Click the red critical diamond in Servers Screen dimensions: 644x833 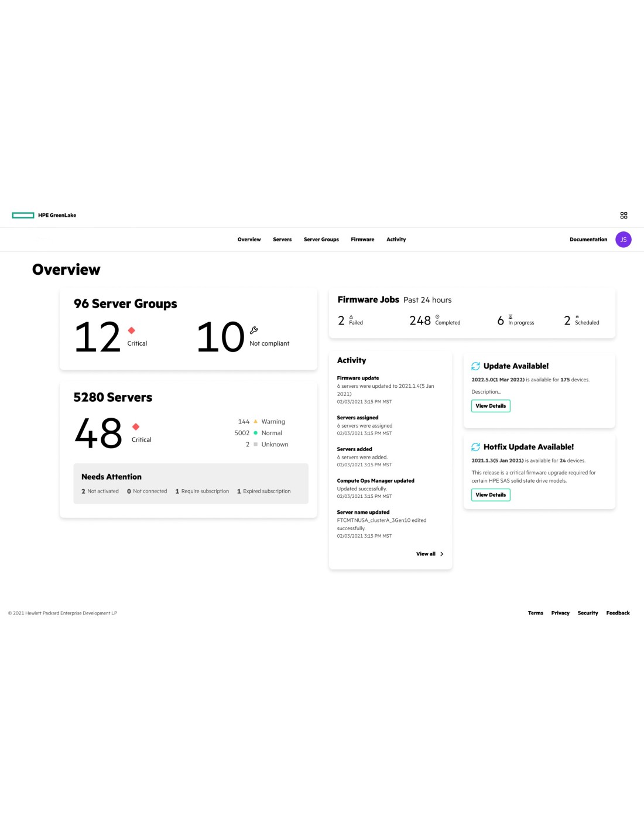[x=136, y=426]
